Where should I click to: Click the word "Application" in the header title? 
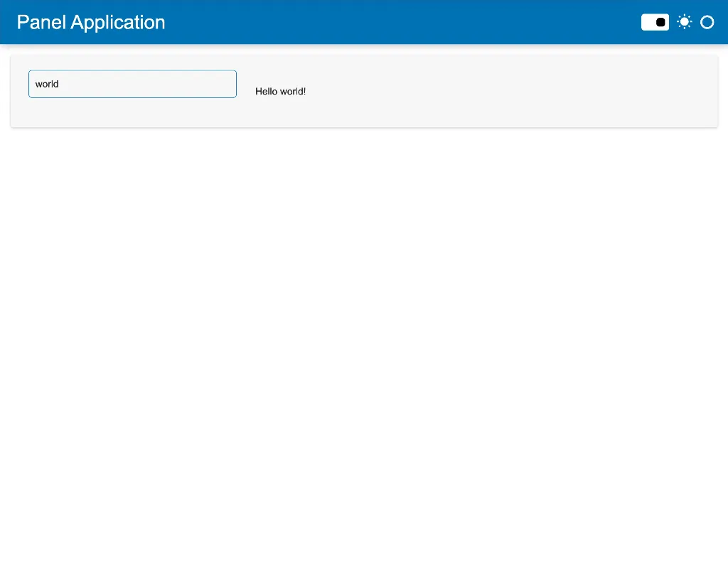118,22
